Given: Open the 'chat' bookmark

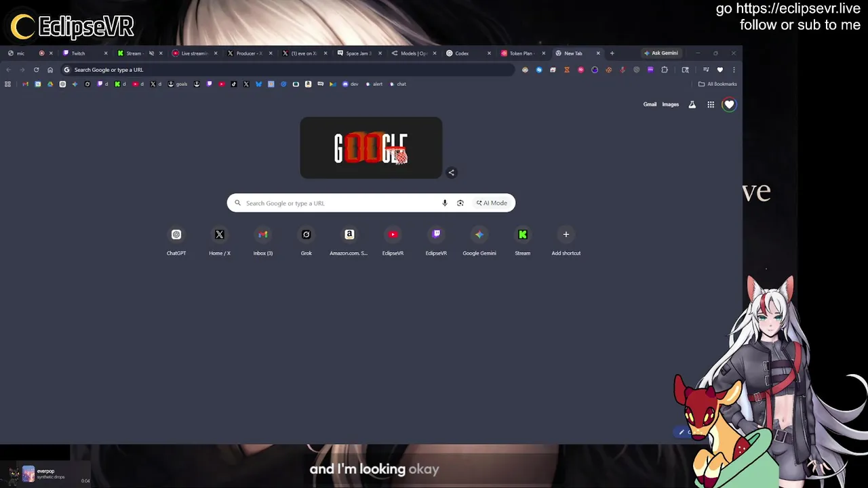Looking at the screenshot, I should point(397,84).
